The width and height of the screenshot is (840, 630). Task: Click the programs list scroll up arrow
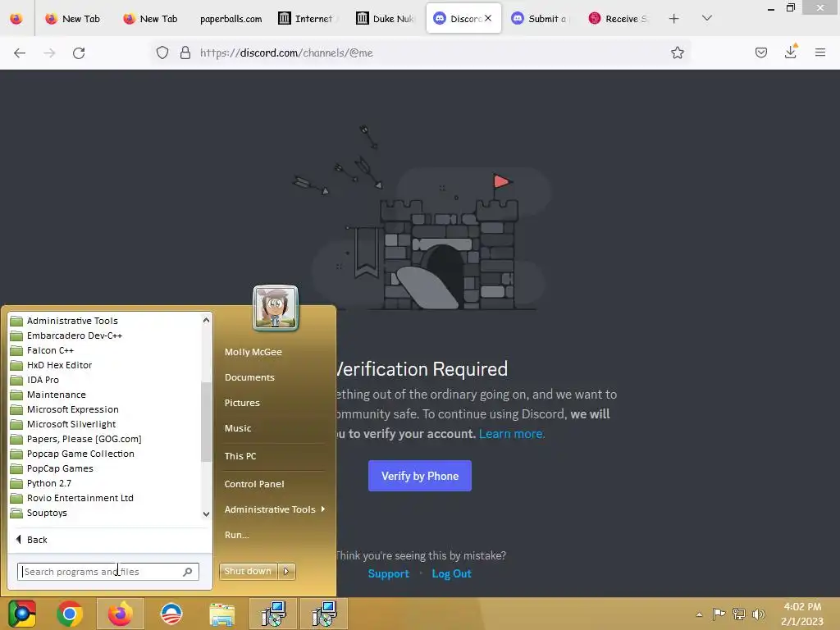click(206, 320)
